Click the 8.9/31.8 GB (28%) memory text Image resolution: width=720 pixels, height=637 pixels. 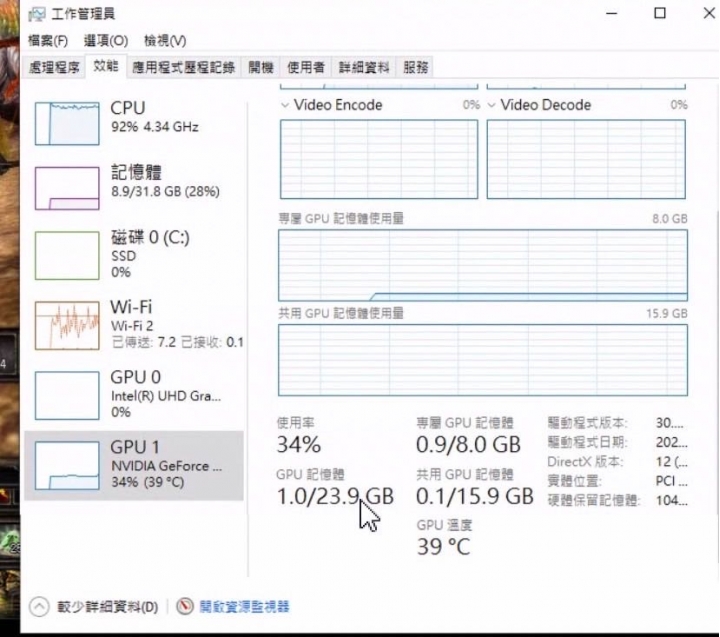165,191
